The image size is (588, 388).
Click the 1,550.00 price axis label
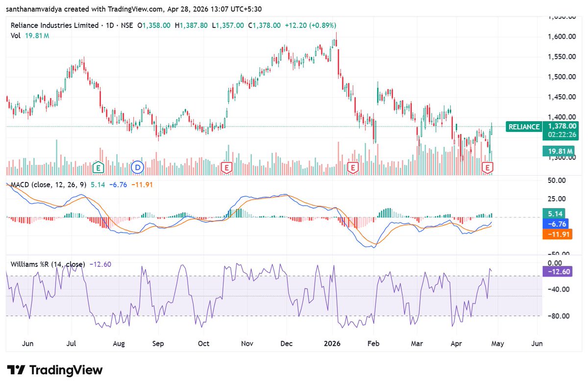562,56
